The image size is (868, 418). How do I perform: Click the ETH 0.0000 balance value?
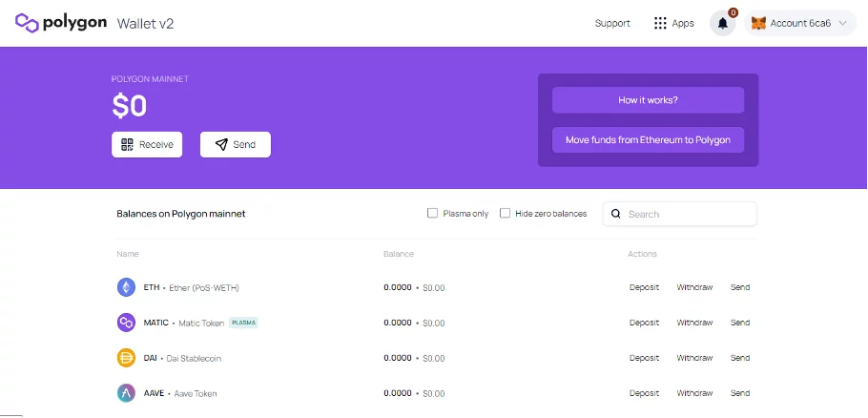(x=398, y=287)
